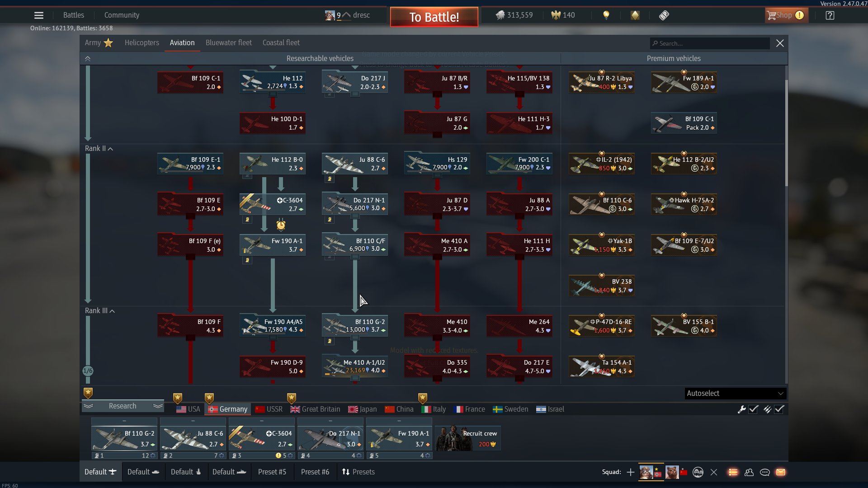Open the wagers ticket icon

[x=664, y=15]
